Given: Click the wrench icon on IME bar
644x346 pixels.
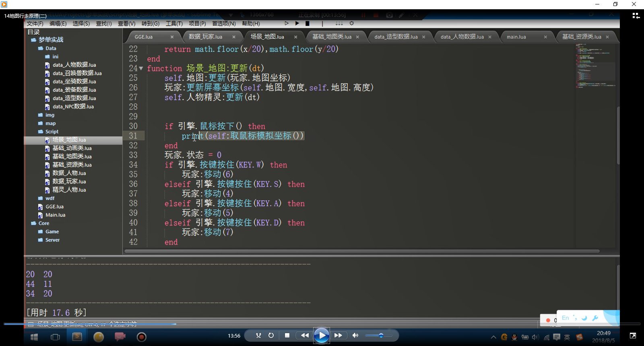Looking at the screenshot, I should coord(595,318).
